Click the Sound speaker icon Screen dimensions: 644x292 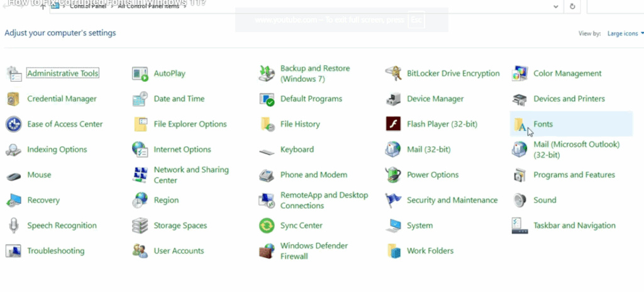(520, 200)
